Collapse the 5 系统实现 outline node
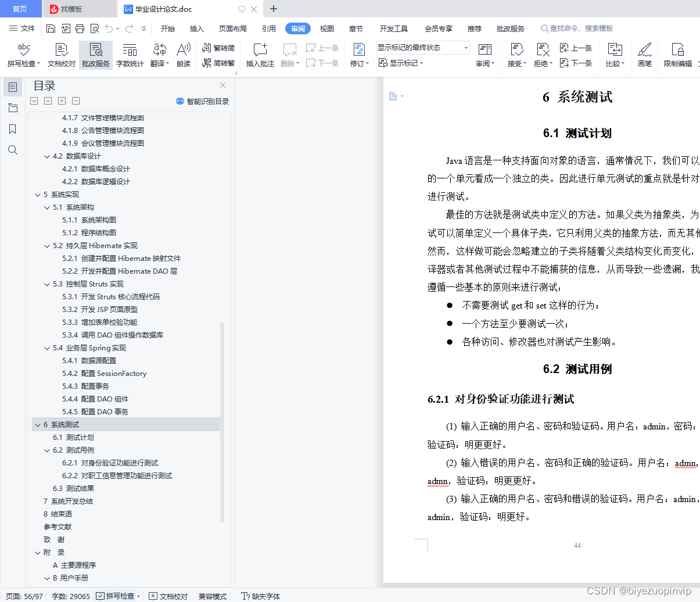The image size is (700, 602). tap(38, 195)
